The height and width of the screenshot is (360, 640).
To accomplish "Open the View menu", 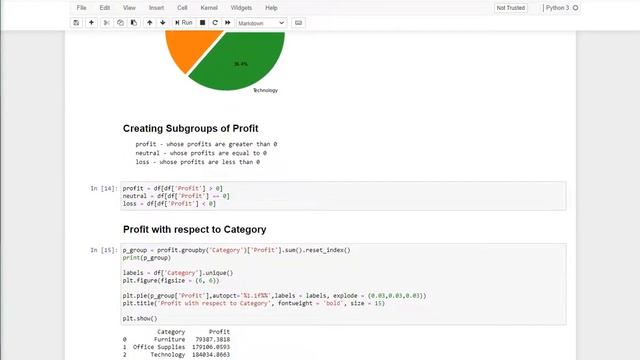I will click(x=129, y=8).
